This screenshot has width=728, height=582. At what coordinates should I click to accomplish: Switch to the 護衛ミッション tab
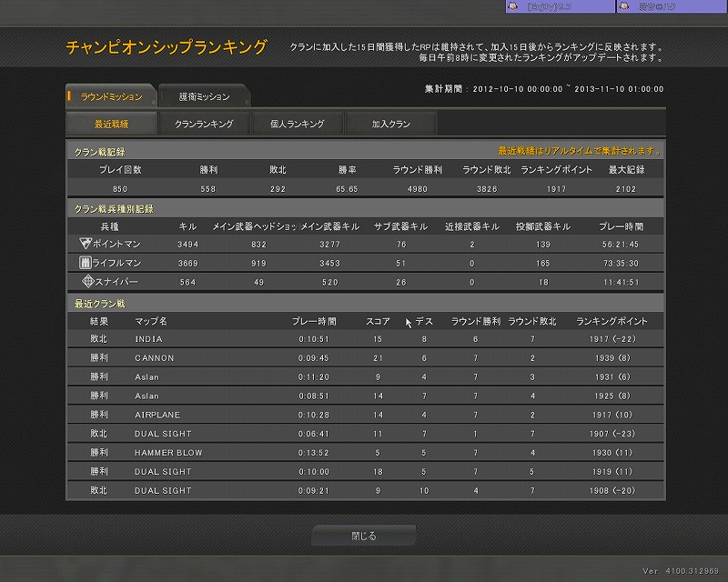[204, 96]
